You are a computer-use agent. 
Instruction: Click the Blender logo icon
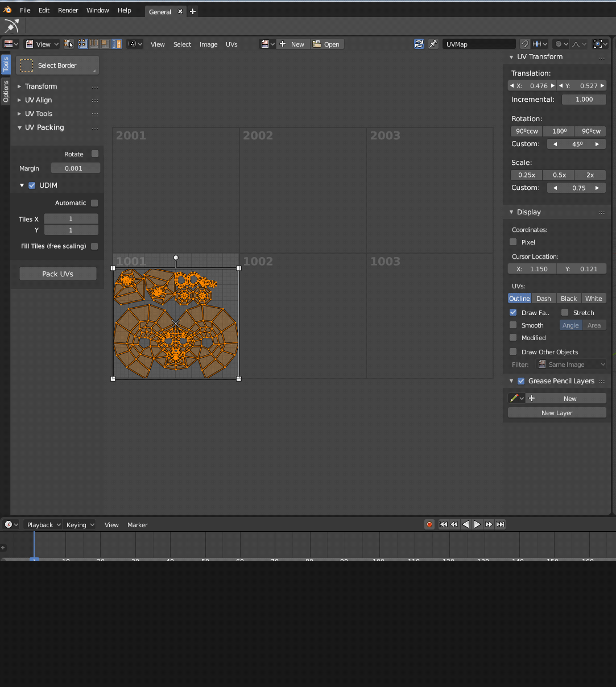[7, 10]
